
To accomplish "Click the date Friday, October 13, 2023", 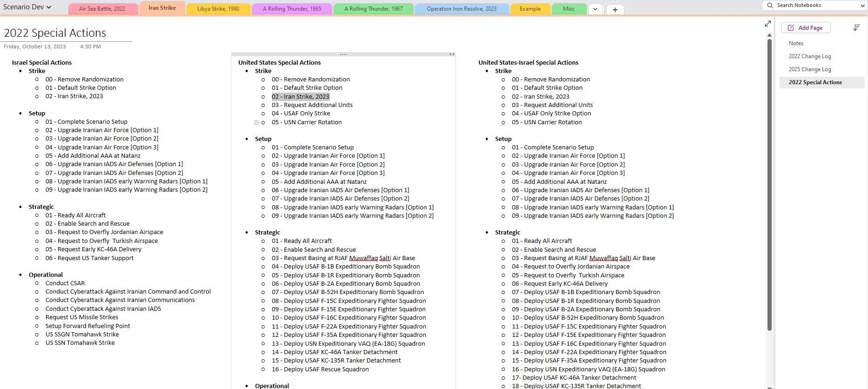I will pyautogui.click(x=35, y=47).
